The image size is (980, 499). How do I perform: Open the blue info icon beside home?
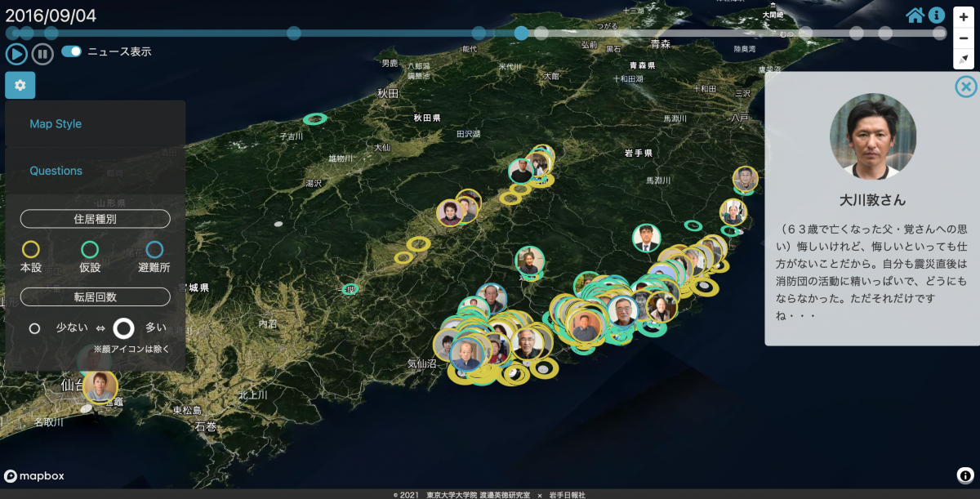pos(936,15)
